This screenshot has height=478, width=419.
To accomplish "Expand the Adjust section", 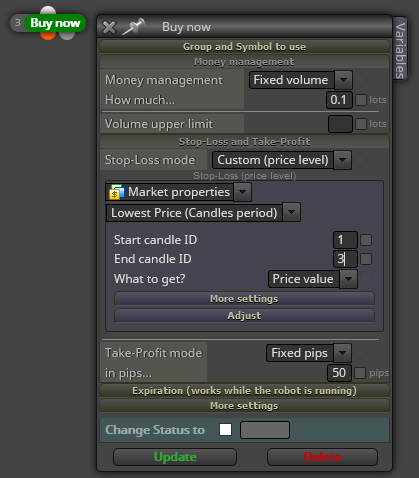I will coord(244,316).
